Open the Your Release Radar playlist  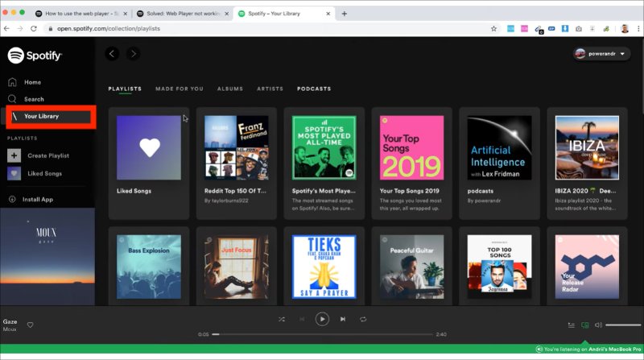(x=587, y=267)
